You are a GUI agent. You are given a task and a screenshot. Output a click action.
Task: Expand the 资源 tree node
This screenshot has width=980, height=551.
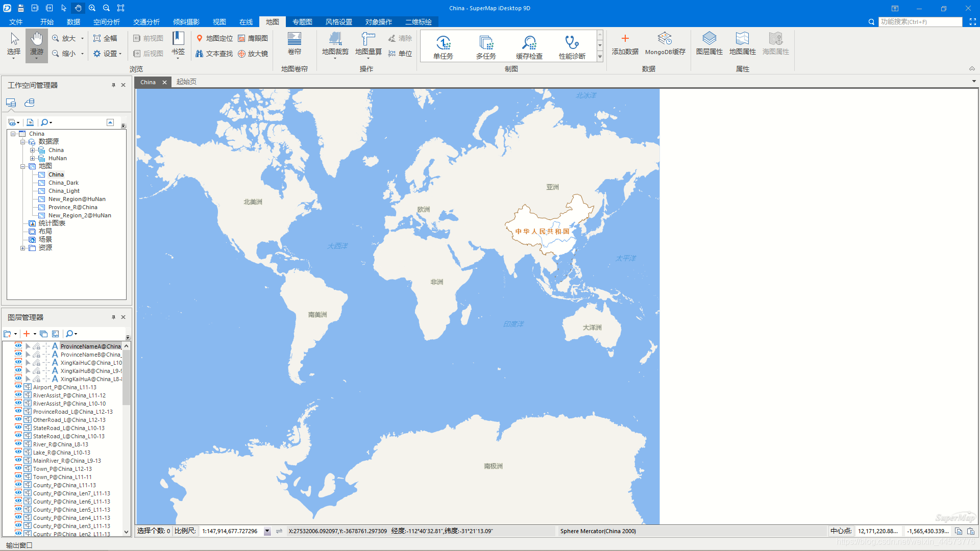pos(23,248)
